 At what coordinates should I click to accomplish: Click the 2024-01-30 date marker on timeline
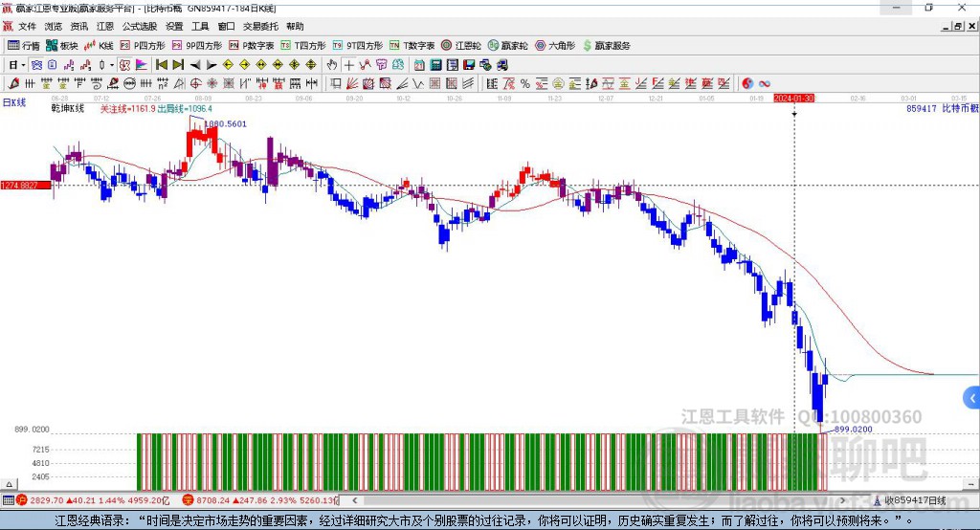[793, 99]
